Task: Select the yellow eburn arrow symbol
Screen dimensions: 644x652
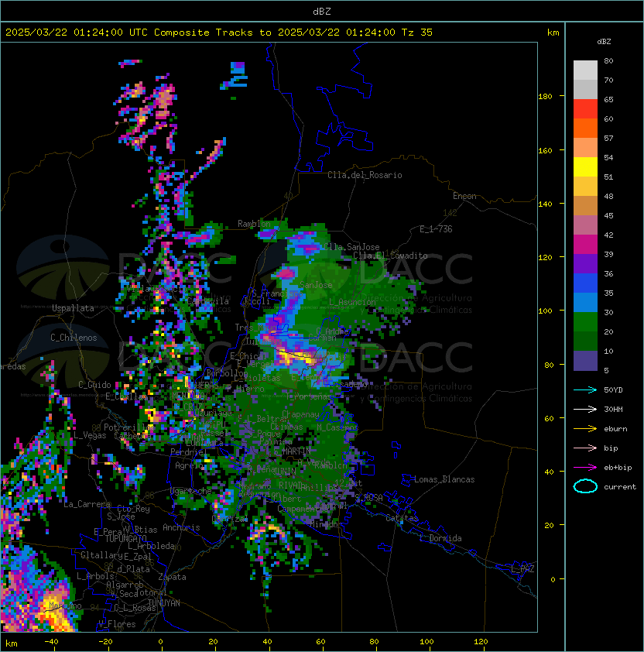Action: pyautogui.click(x=585, y=429)
